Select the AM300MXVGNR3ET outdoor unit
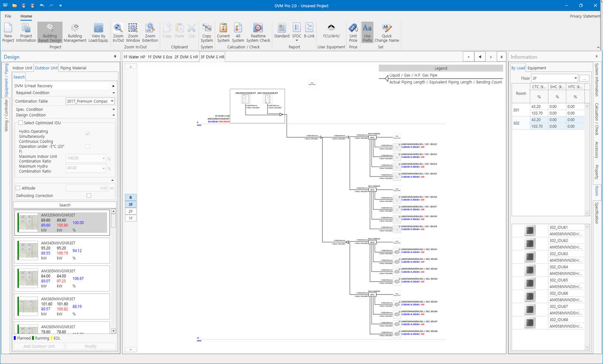The width and height of the screenshot is (603, 364). click(63, 278)
